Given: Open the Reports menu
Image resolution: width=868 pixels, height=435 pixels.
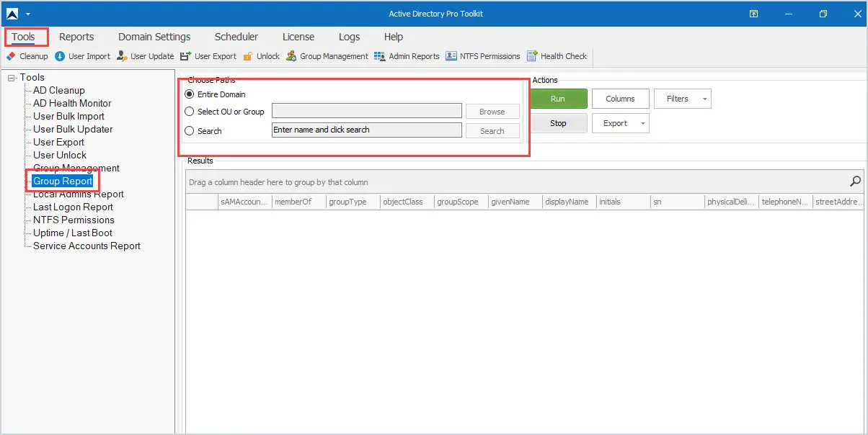Looking at the screenshot, I should (76, 37).
